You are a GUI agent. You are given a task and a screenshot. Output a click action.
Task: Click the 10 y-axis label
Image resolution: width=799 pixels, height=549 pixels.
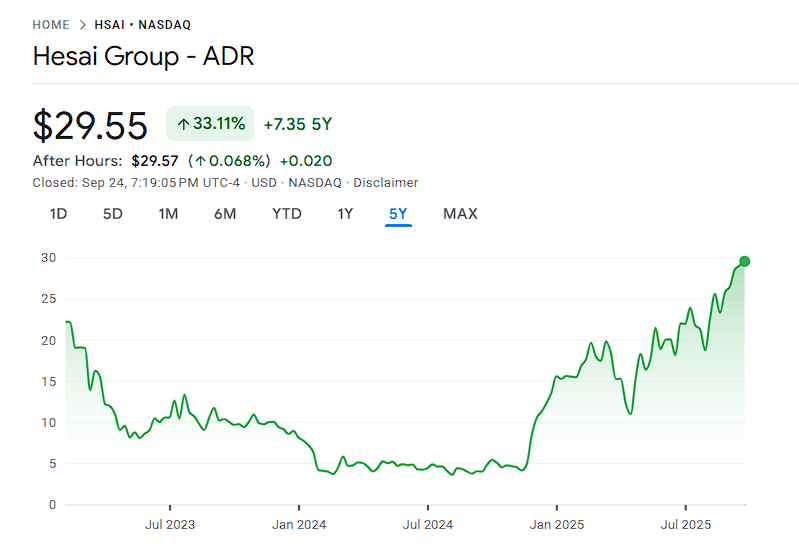48,423
